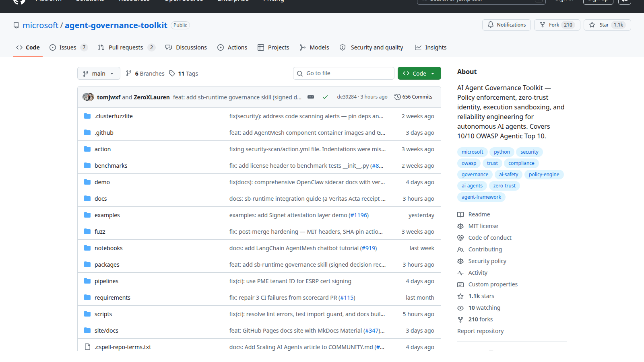644x362 pixels.
Task: Click the Readme book icon
Action: [x=460, y=214]
